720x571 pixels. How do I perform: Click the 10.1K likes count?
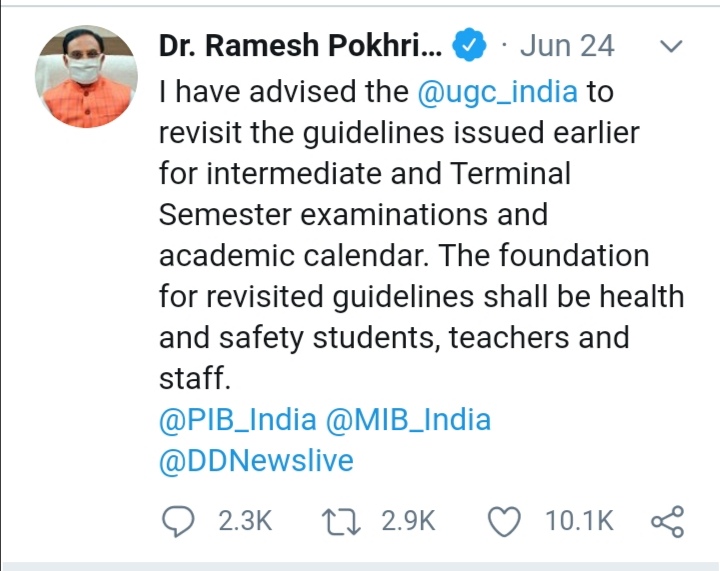click(579, 521)
